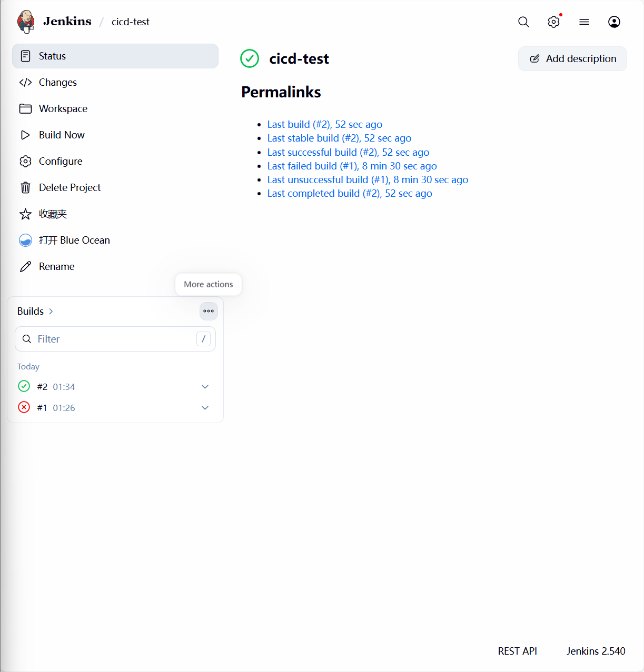Open Last failed build (#1) permalink
644x672 pixels.
coord(352,166)
